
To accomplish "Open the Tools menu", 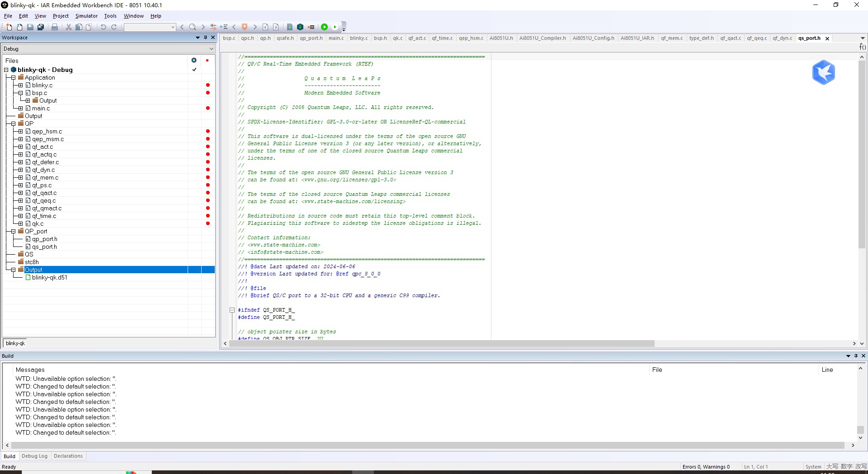I will [110, 16].
